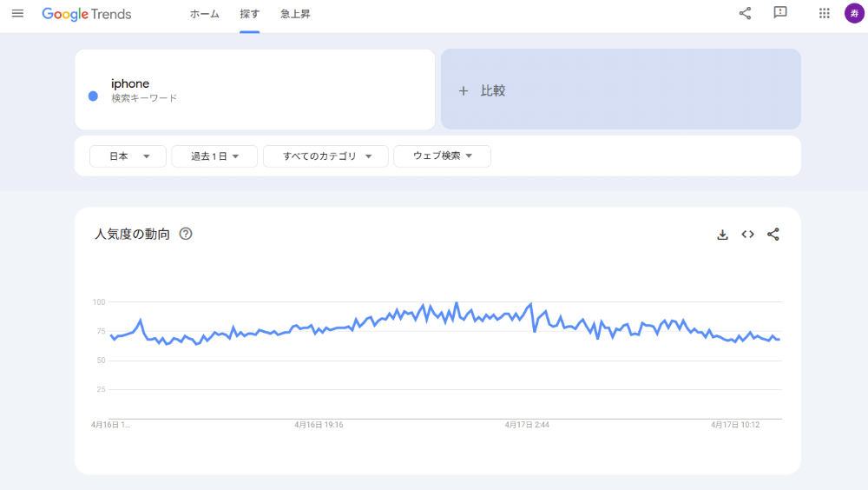Open the 日本 region dropdown
This screenshot has width=868, height=490.
pos(128,156)
